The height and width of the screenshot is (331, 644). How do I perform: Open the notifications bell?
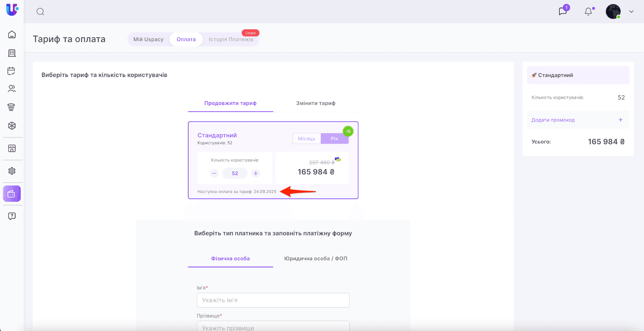tap(588, 12)
